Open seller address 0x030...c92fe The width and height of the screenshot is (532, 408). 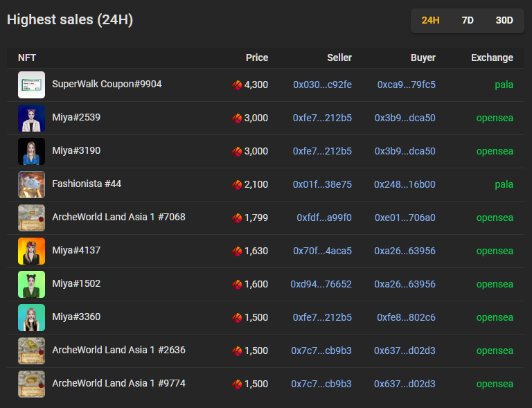click(x=322, y=85)
